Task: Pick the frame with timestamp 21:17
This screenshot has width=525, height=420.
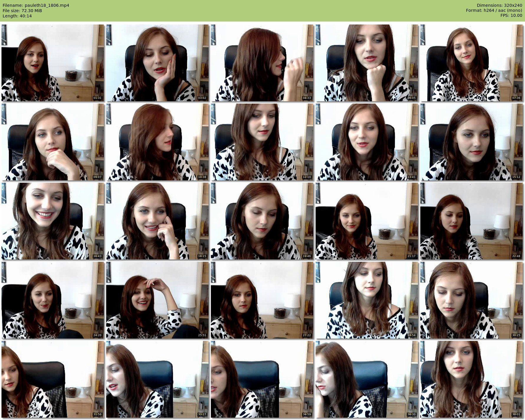Action: click(x=367, y=221)
